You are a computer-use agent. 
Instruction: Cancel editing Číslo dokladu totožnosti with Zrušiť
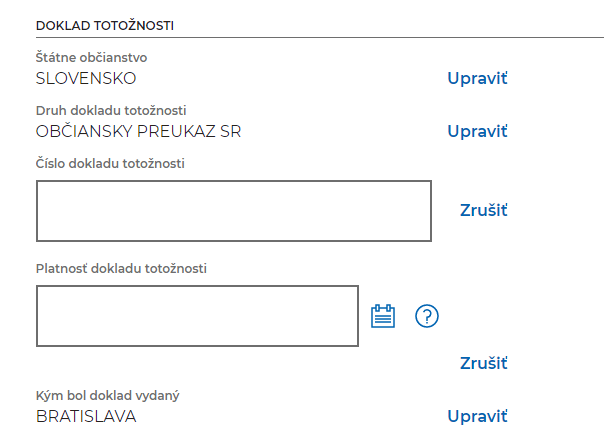click(484, 210)
